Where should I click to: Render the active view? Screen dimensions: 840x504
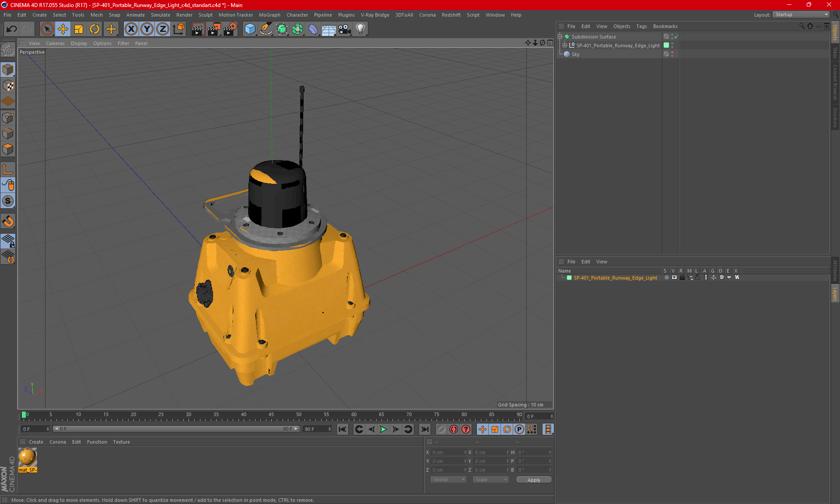(198, 29)
